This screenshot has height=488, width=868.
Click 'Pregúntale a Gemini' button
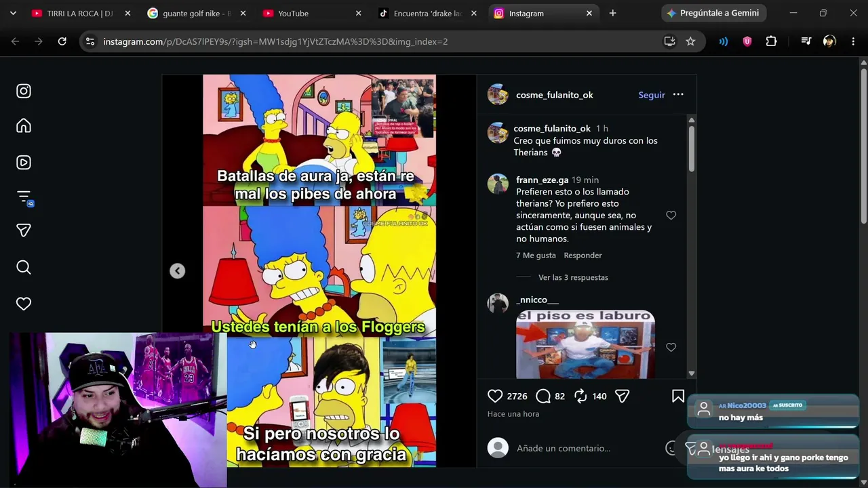714,14
